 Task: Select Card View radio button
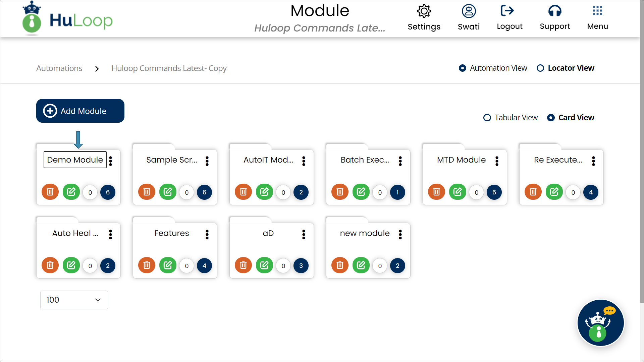point(551,118)
